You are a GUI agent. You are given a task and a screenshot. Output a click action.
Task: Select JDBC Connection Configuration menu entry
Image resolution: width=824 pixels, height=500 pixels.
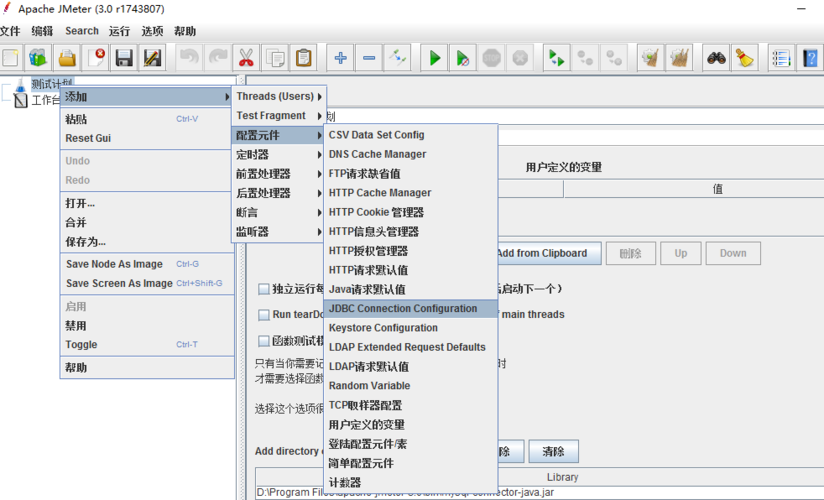[x=411, y=309]
